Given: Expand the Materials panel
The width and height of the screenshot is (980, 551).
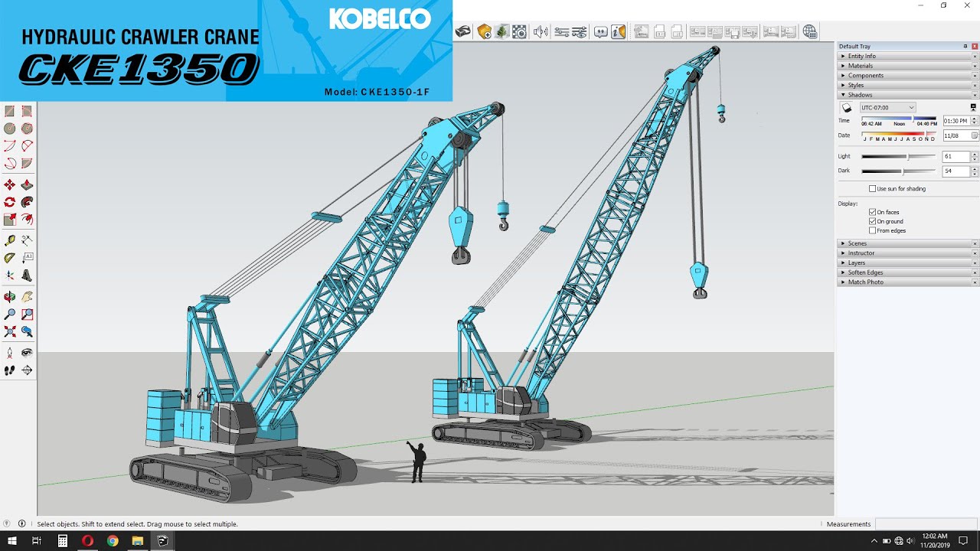Looking at the screenshot, I should [907, 66].
